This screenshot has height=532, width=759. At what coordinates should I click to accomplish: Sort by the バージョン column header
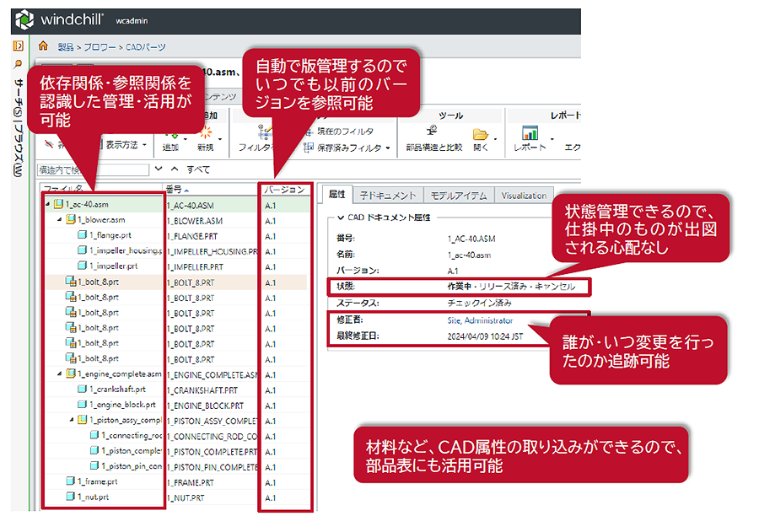284,189
